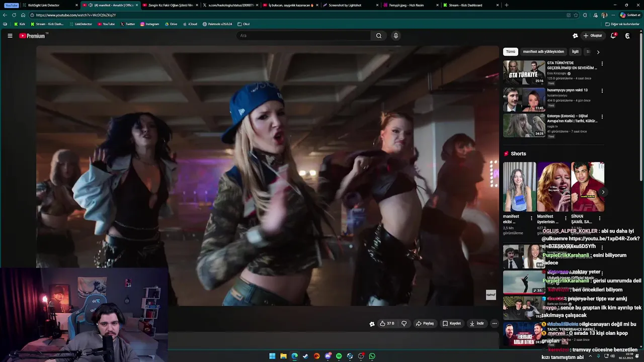The height and width of the screenshot is (362, 644).
Task: Open YouTube notifications bell
Action: pos(613,36)
